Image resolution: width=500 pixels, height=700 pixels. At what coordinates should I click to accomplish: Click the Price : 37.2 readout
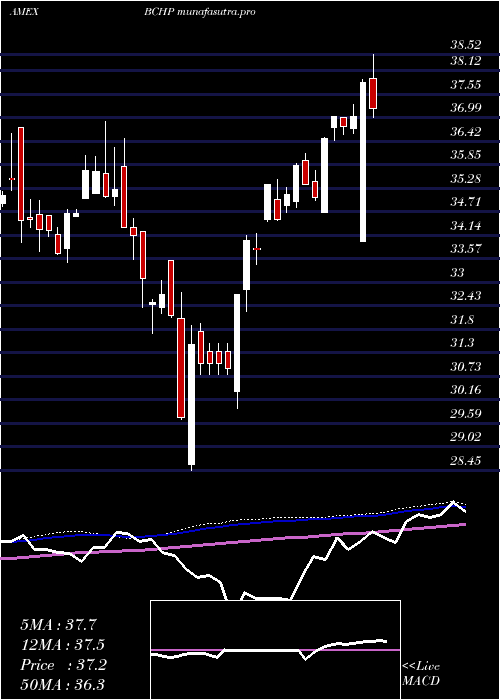click(63, 665)
